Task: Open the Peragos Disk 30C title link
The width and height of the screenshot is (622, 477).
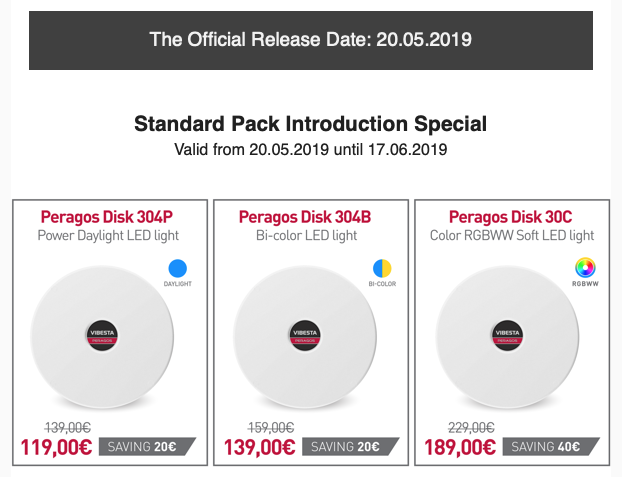Action: 511,217
